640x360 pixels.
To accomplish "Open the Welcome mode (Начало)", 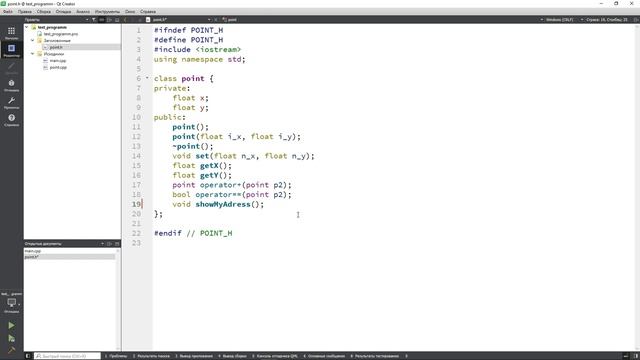I will tap(11, 33).
